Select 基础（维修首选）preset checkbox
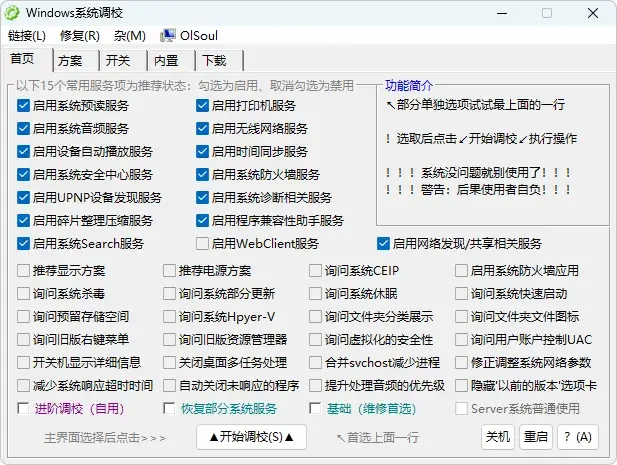 pyautogui.click(x=315, y=409)
